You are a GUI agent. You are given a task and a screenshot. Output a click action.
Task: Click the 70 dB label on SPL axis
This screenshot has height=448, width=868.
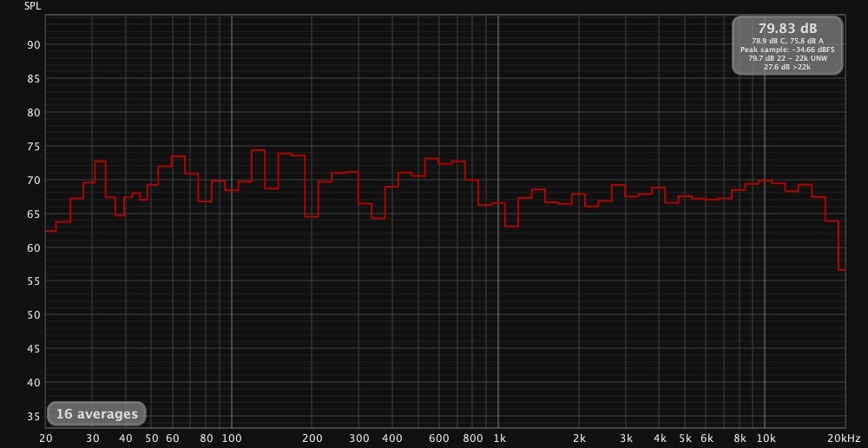pos(33,181)
